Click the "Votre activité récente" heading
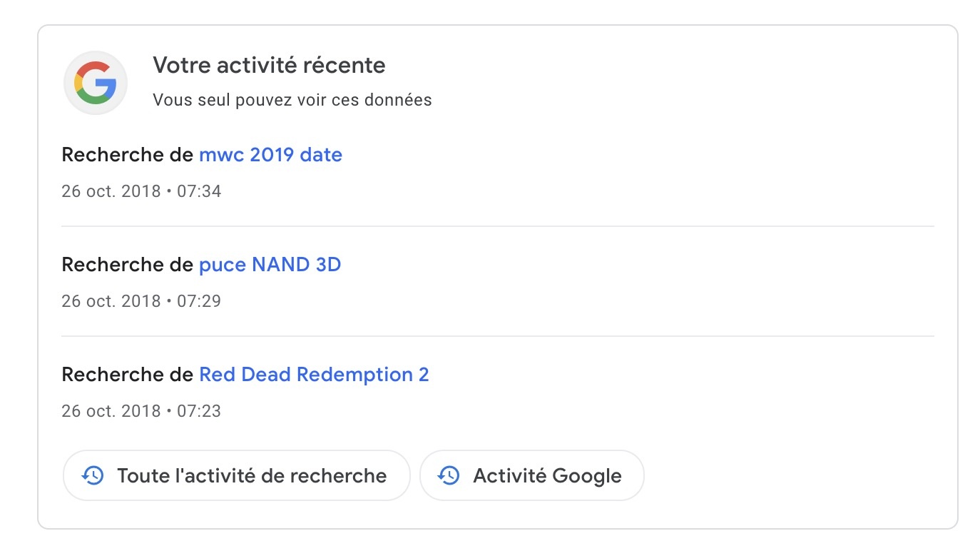The width and height of the screenshot is (980, 541). point(269,66)
